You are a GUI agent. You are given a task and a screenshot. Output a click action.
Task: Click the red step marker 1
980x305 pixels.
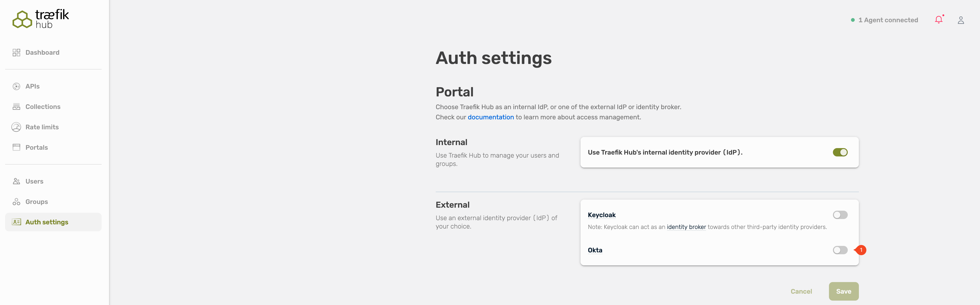point(861,250)
